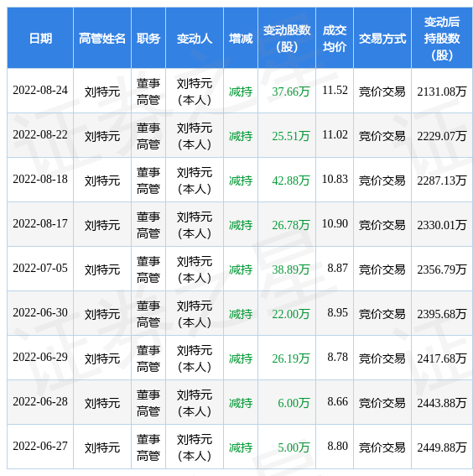Image resolution: width=473 pixels, height=476 pixels.
Task: Click 减持 in the 2022-06-27 row
Action: (x=241, y=447)
